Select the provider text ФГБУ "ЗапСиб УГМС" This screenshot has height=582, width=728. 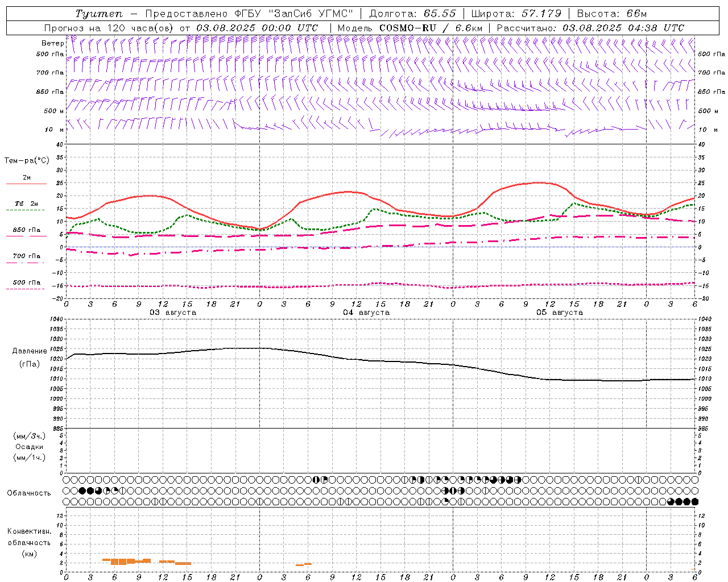(x=294, y=14)
